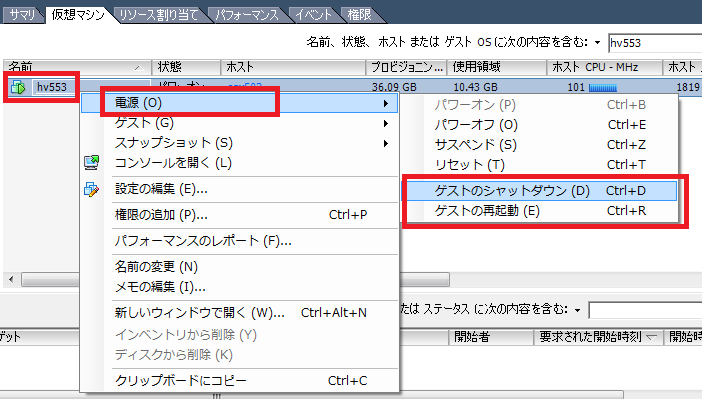
Task: Click the console icon beside コンソールを開く
Action: [x=91, y=163]
